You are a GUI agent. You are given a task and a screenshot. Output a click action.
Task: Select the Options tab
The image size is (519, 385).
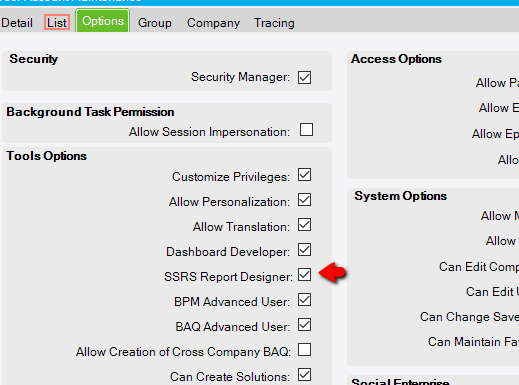point(103,21)
